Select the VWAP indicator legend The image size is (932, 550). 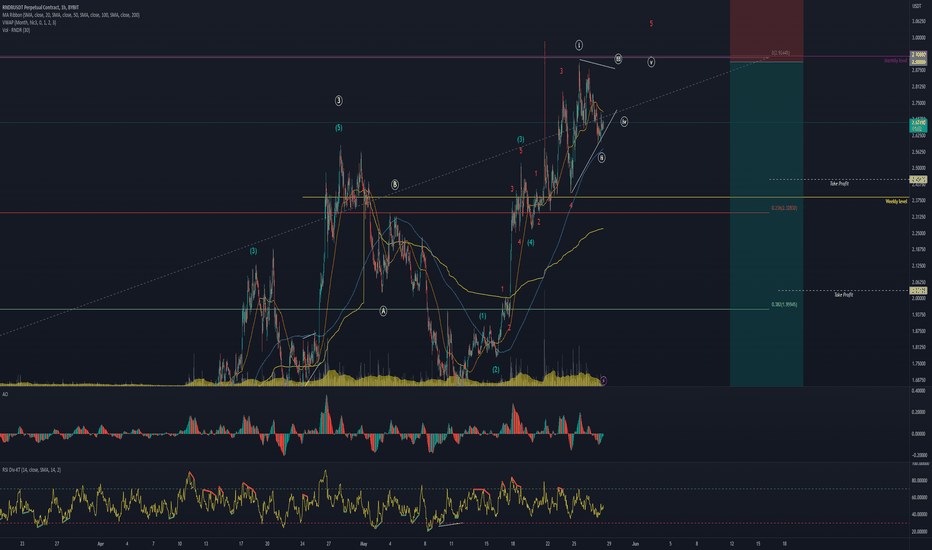click(29, 23)
